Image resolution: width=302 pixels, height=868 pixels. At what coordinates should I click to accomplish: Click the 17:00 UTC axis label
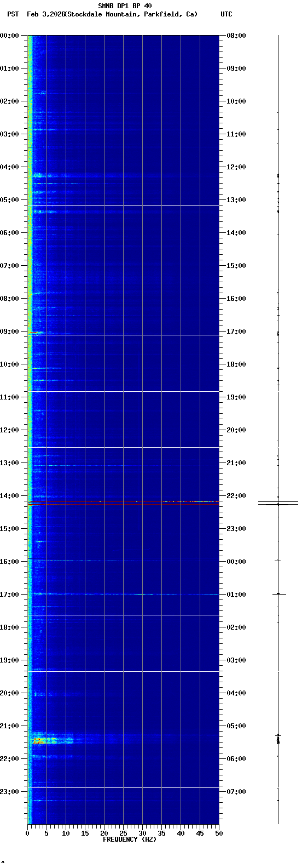pos(236,332)
